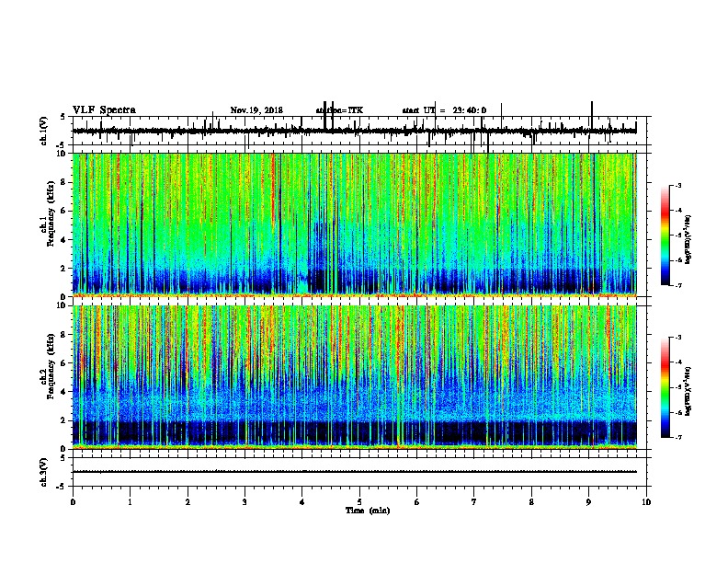Click the ch.1 spectrogram color bar

point(665,236)
